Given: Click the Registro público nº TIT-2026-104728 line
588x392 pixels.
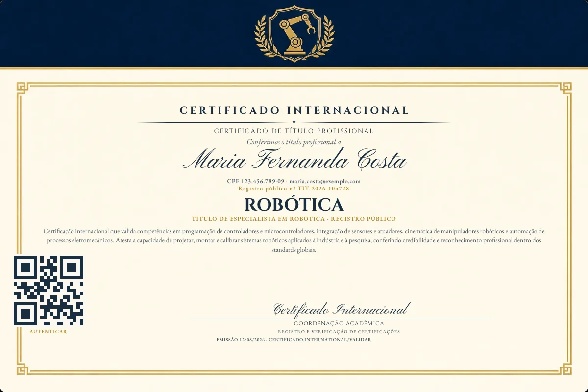Looking at the screenshot, I should point(294,188).
